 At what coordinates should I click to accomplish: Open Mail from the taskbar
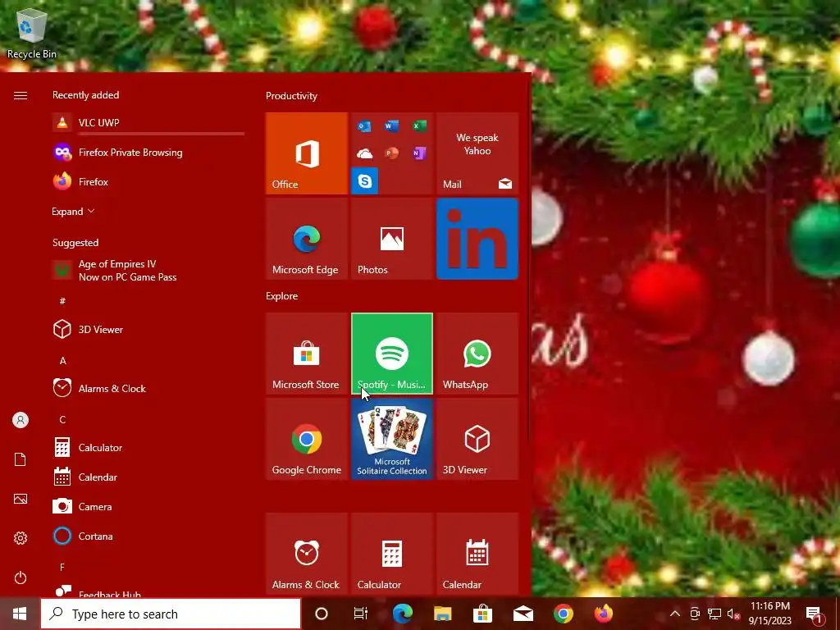[x=523, y=614]
